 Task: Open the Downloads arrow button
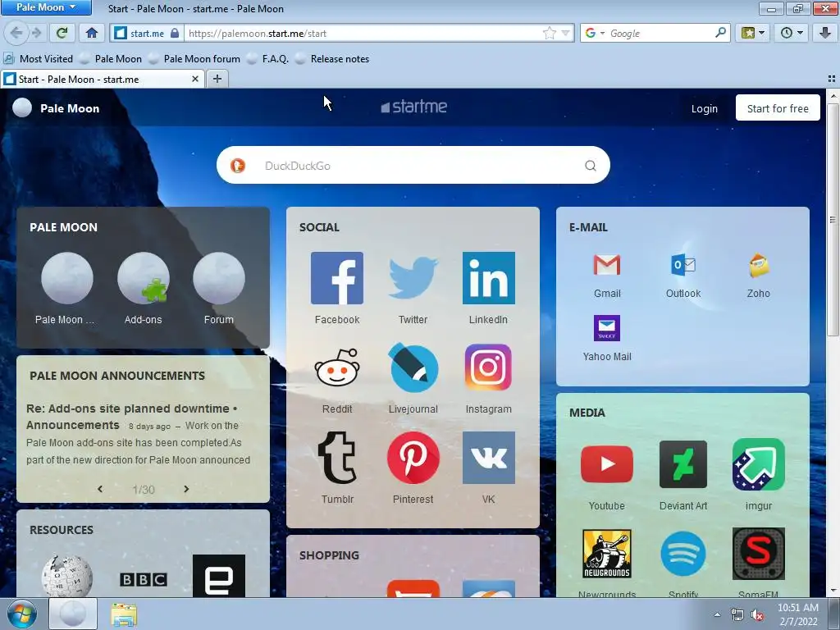tap(825, 33)
